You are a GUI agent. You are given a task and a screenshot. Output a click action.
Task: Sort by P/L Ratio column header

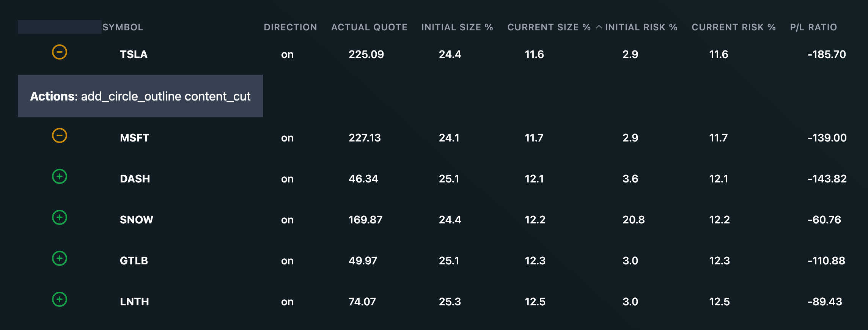click(x=813, y=27)
